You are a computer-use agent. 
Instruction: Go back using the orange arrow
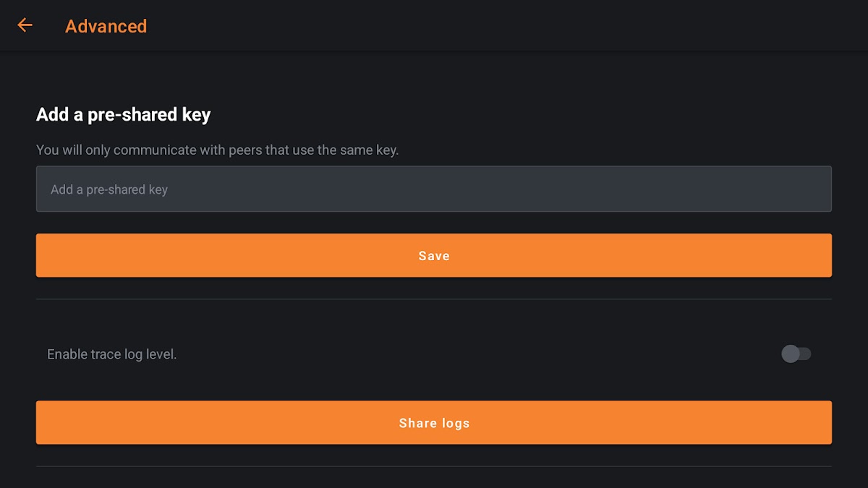(25, 25)
